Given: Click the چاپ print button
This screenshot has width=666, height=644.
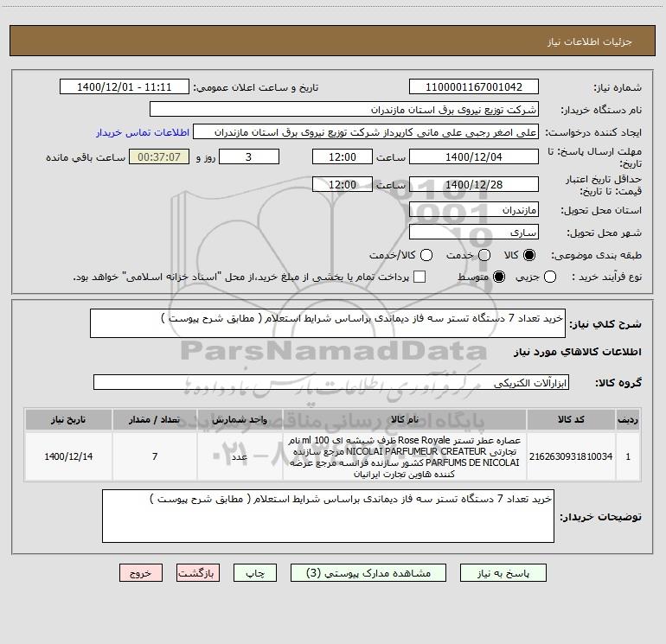Looking at the screenshot, I should click(255, 573).
